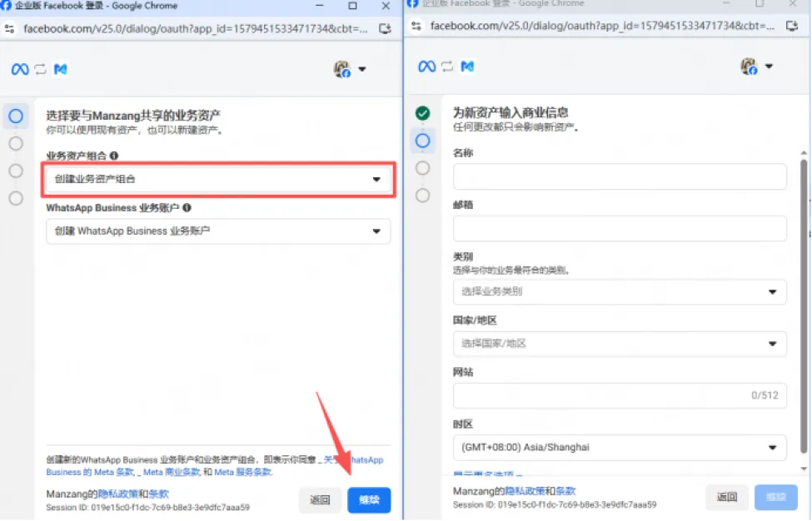Click 名称 input field
Image resolution: width=812 pixels, height=521 pixels.
click(x=620, y=177)
